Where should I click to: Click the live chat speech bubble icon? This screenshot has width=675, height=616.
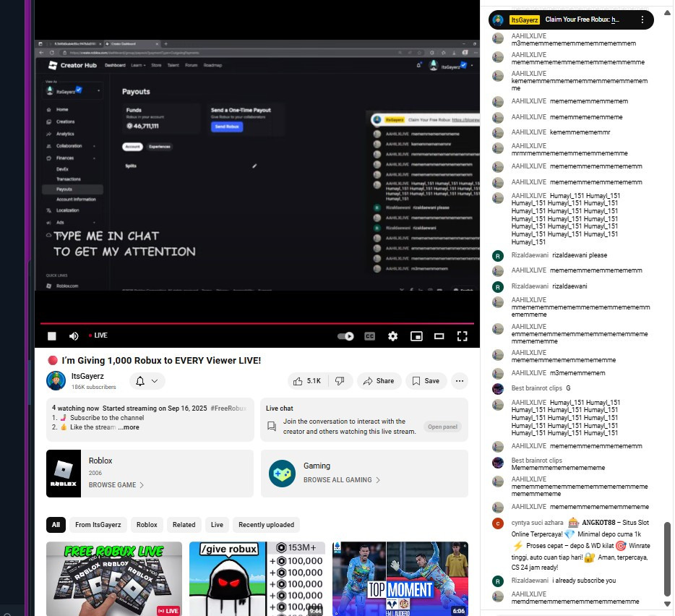click(x=272, y=427)
